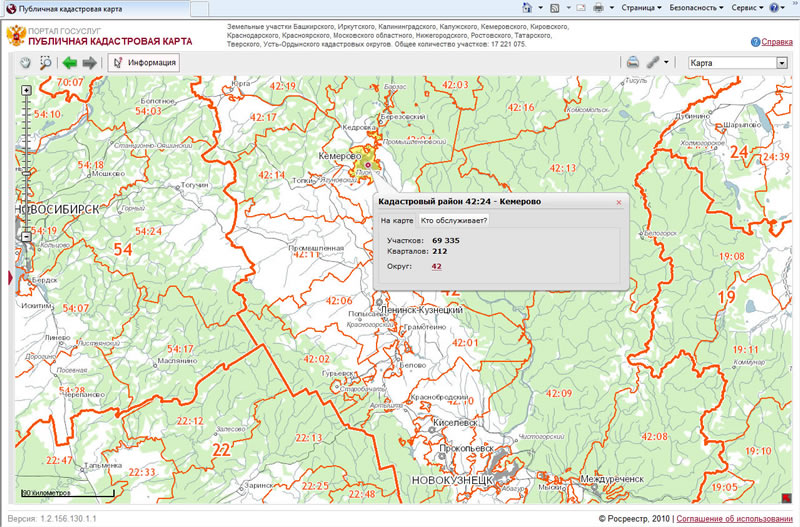Open the browser Help menu icon
800x527 pixels.
774,8
